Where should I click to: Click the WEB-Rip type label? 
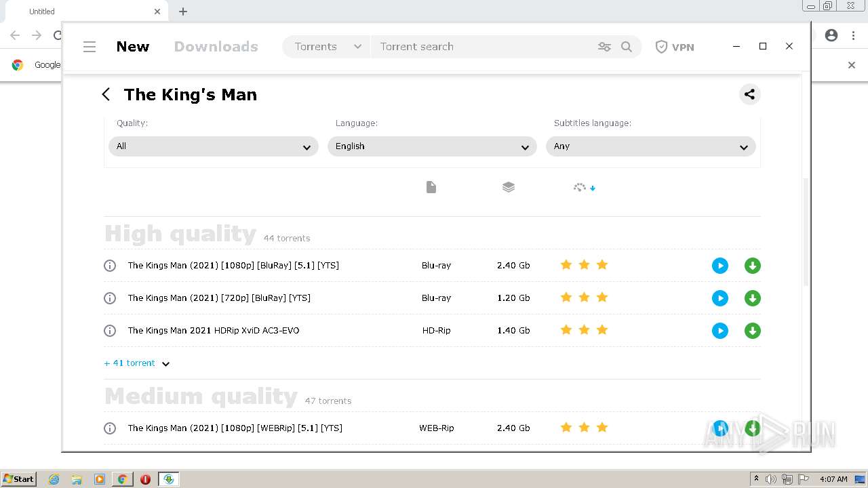[437, 428]
